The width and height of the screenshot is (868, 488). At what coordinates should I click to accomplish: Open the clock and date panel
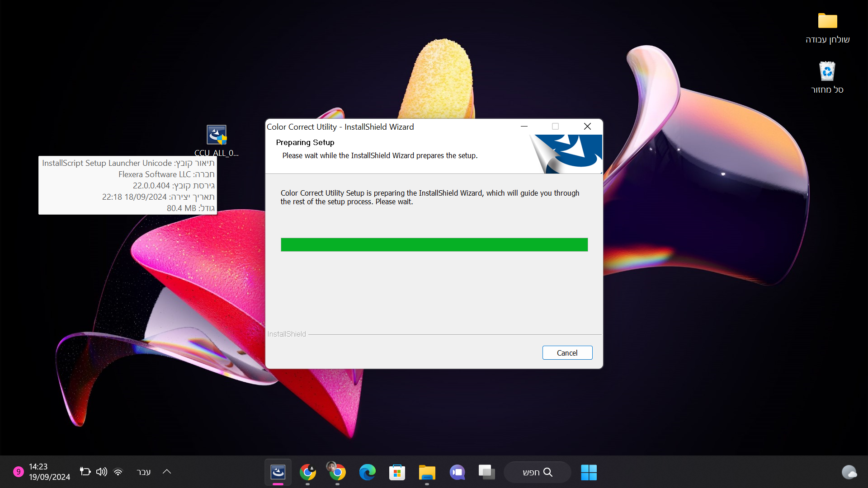49,472
